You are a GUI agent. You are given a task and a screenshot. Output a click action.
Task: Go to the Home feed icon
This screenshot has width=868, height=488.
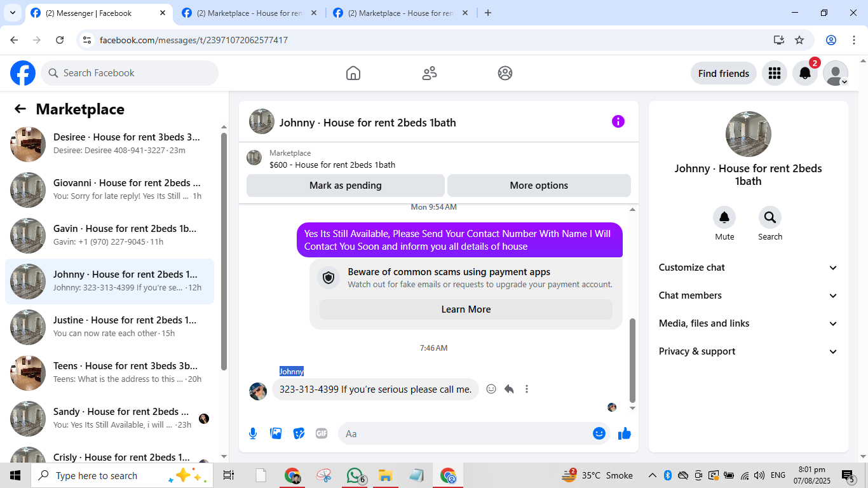pos(353,73)
